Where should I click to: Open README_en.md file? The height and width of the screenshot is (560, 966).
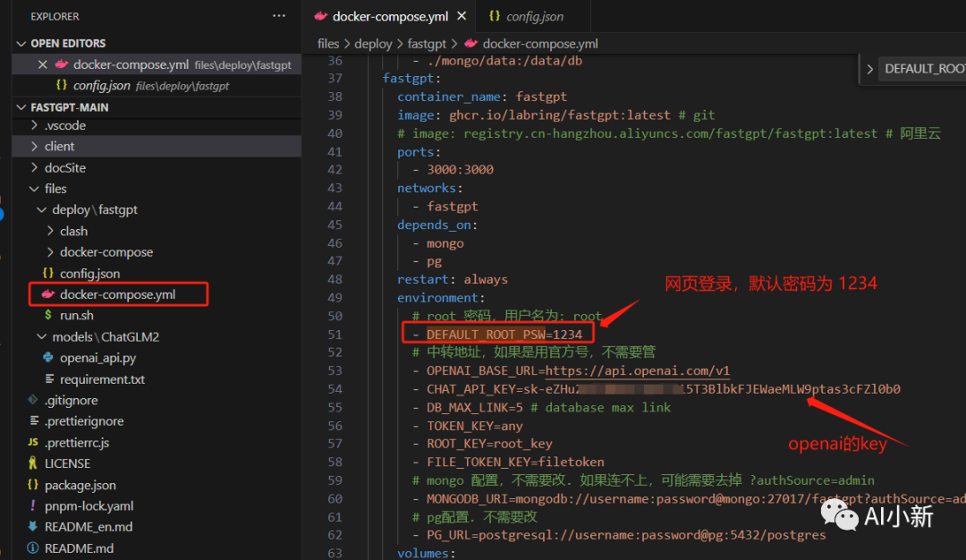pyautogui.click(x=89, y=528)
